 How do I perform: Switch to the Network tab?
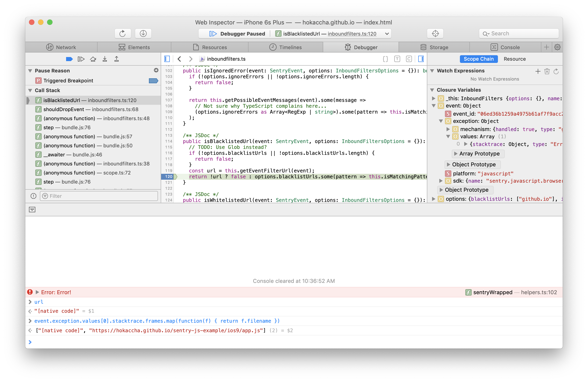61,47
